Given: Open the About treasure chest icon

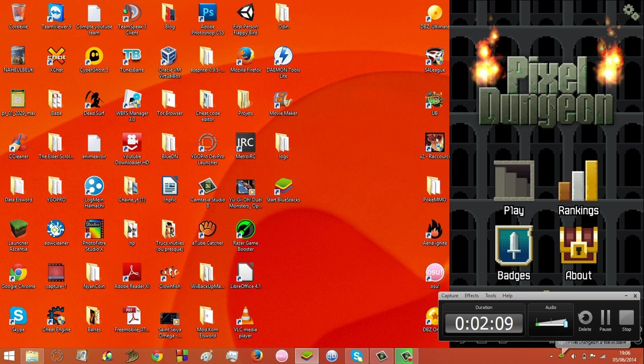Looking at the screenshot, I should click(578, 246).
